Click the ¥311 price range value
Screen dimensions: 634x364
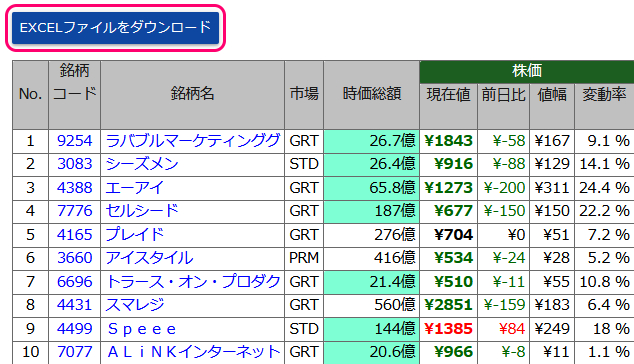pos(552,188)
